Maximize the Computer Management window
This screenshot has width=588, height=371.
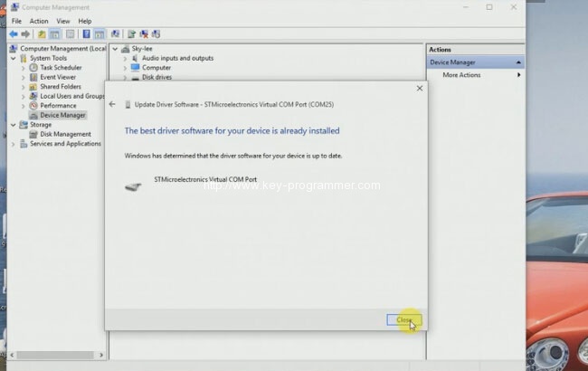489,7
